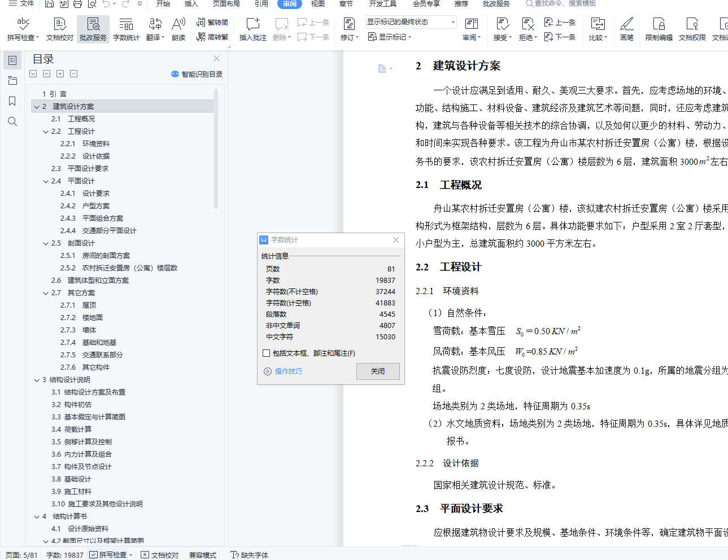Click the page icon left of document heading
Screen dimensions: 728x560
(x=382, y=68)
